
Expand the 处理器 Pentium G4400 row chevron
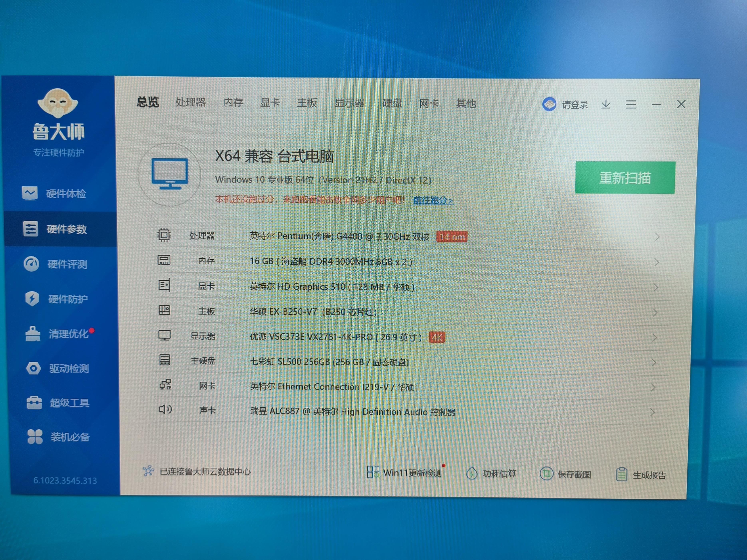(x=657, y=237)
